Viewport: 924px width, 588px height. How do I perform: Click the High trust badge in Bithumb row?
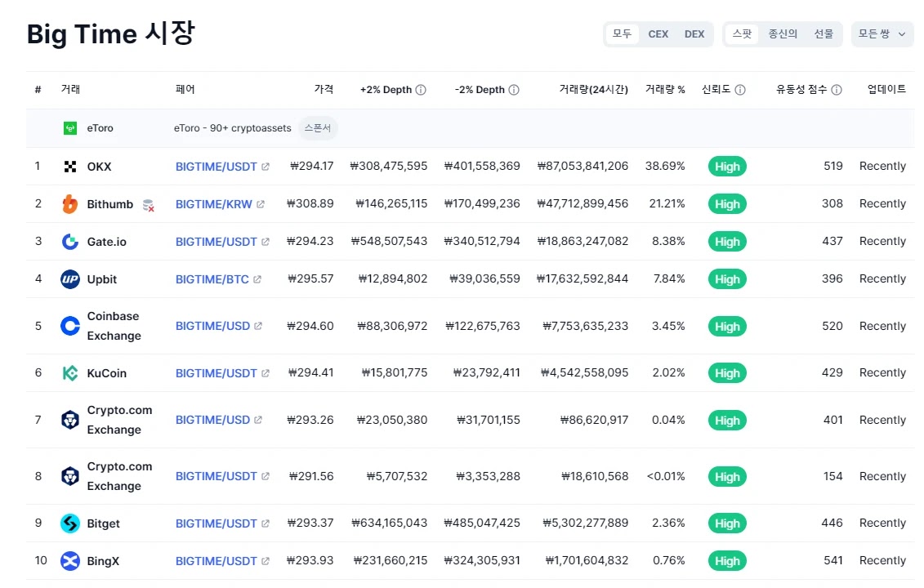pos(727,204)
